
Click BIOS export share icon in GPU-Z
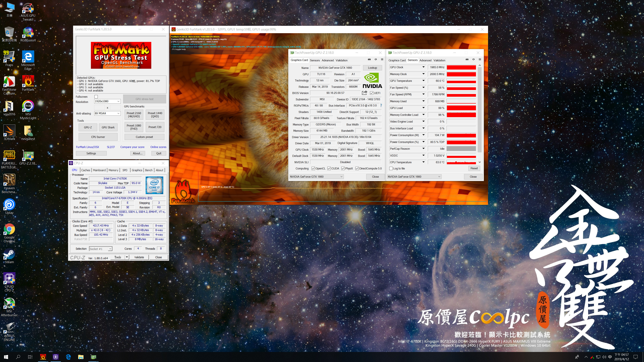(x=364, y=93)
